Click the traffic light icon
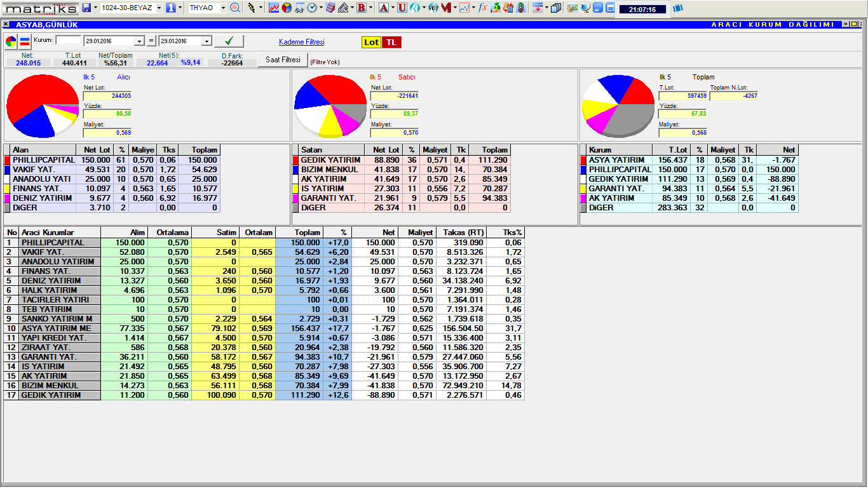Viewport: 868px width, 488px height. [x=520, y=8]
